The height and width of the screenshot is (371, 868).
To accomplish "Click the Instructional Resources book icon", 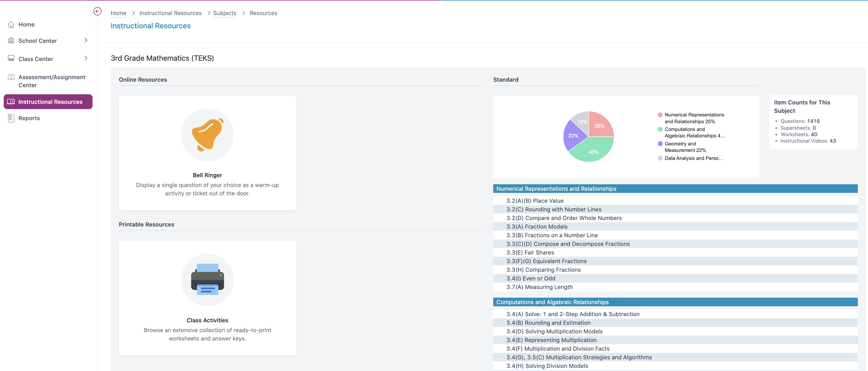I will click(11, 102).
